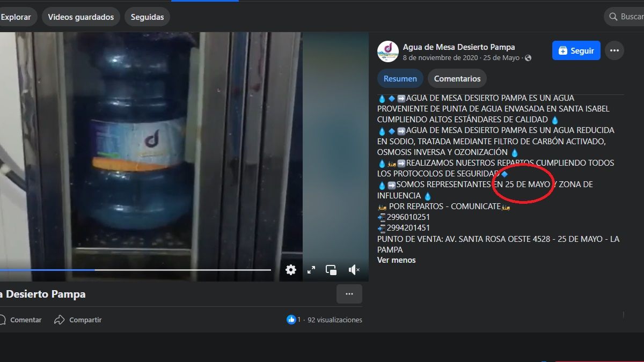Image resolution: width=644 pixels, height=362 pixels.
Task: Collapse the description with Ver menos
Action: [x=397, y=260]
